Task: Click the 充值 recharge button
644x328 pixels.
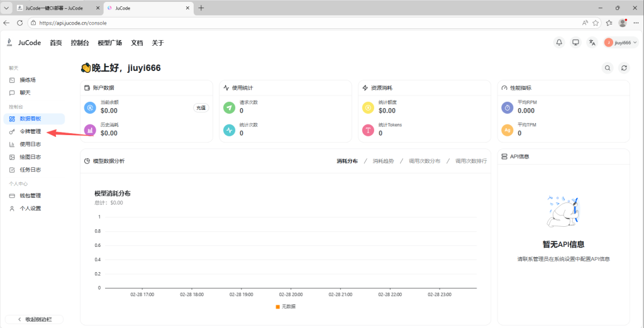Action: [201, 107]
